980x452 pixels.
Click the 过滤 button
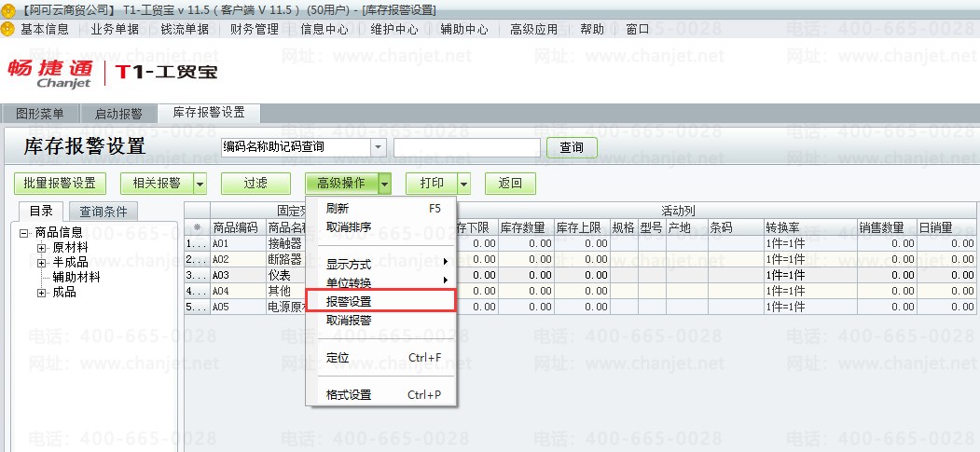point(255,184)
